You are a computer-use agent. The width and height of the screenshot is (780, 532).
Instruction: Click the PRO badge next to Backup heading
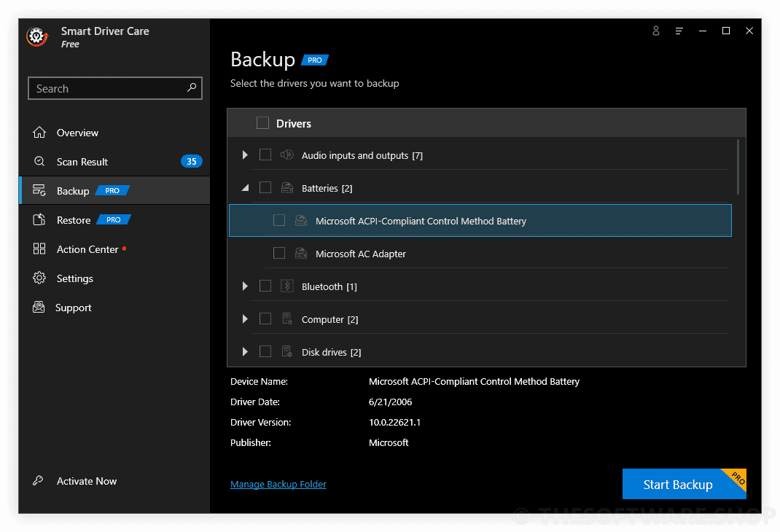pos(315,60)
